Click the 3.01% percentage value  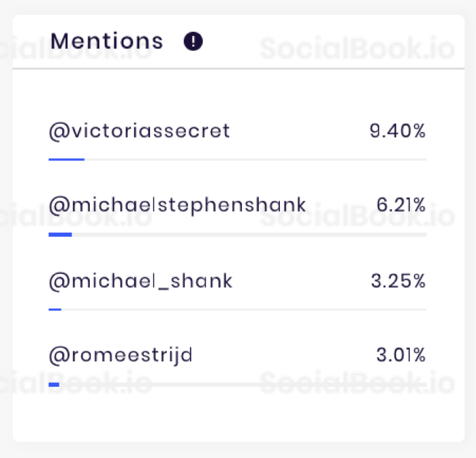tap(401, 354)
